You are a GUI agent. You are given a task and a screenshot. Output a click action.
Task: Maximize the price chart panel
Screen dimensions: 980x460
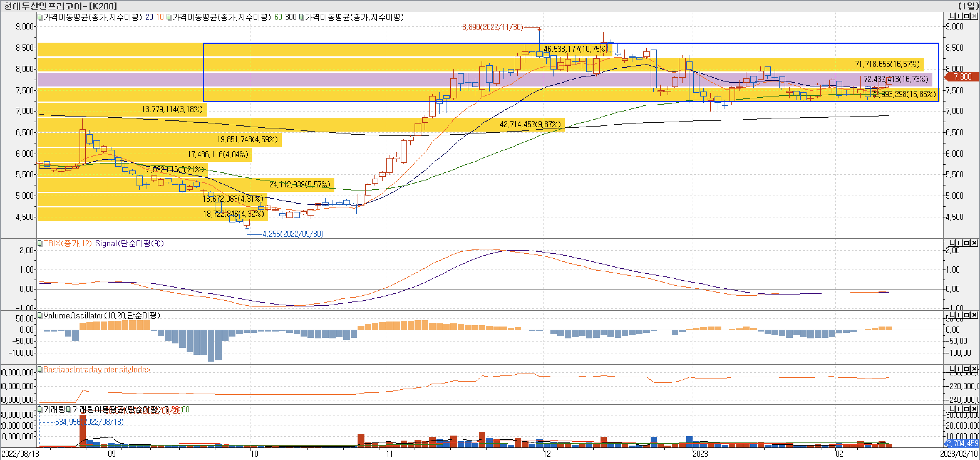point(967,16)
